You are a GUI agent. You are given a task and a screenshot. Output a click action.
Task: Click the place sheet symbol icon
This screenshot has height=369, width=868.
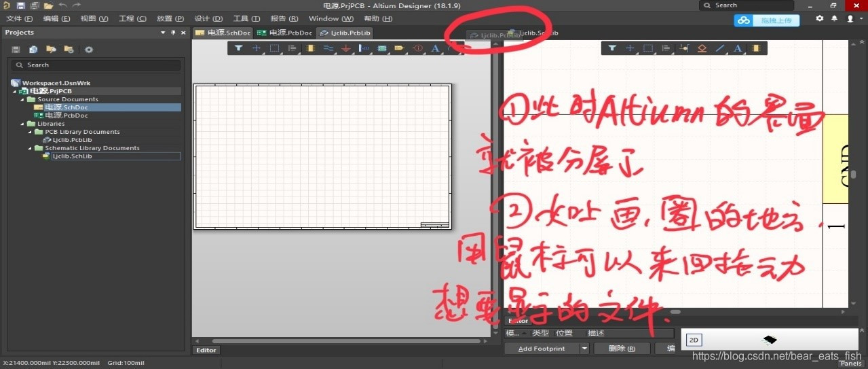[381, 48]
